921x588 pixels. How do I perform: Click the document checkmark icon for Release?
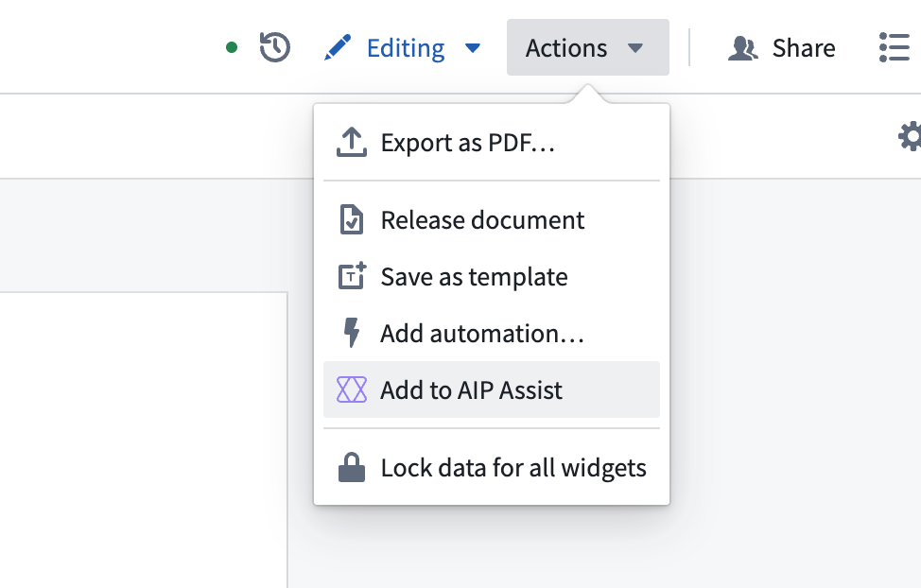(351, 220)
